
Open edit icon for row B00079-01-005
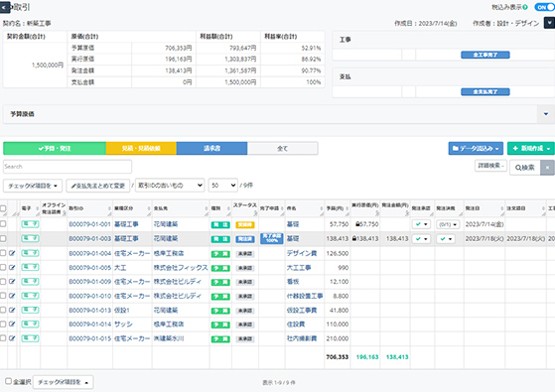click(12, 268)
